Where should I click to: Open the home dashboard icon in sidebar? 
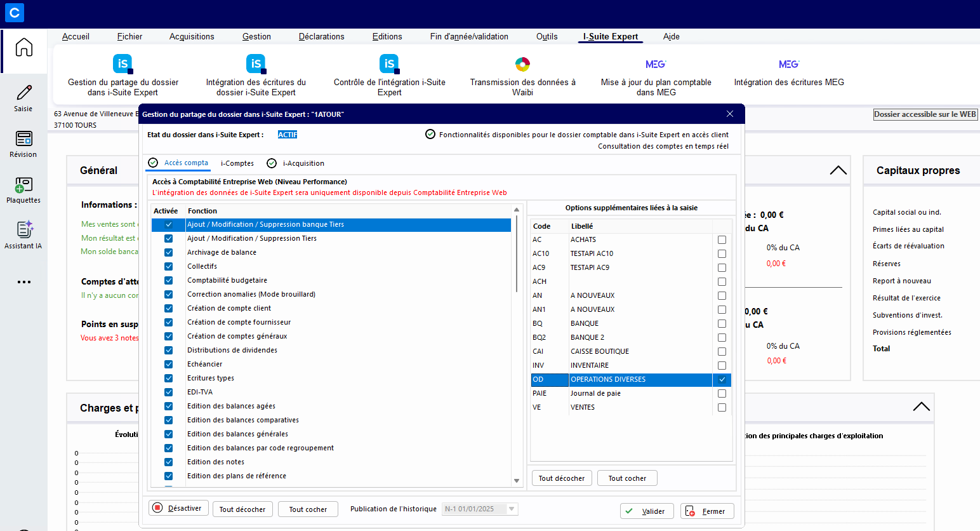[x=24, y=48]
